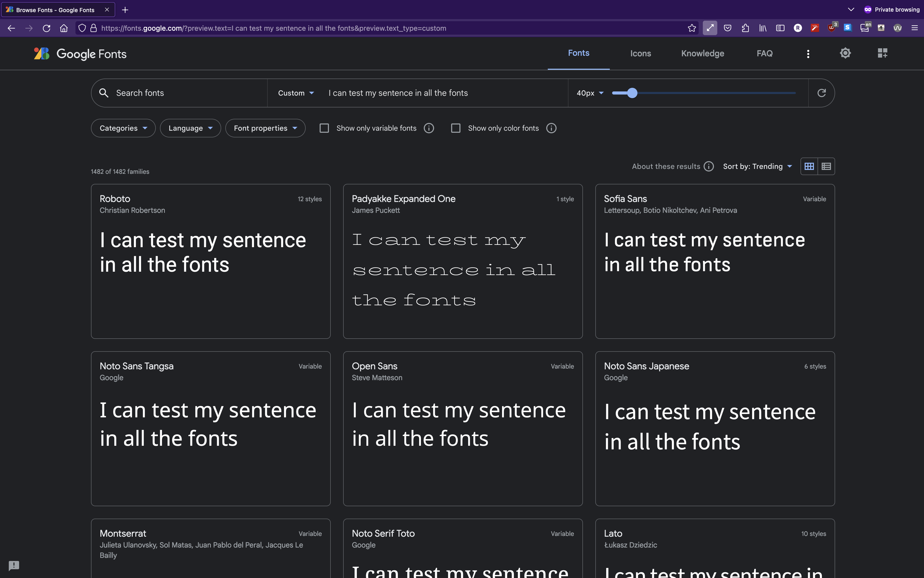
Task: Open the Montserrat font card
Action: click(211, 549)
